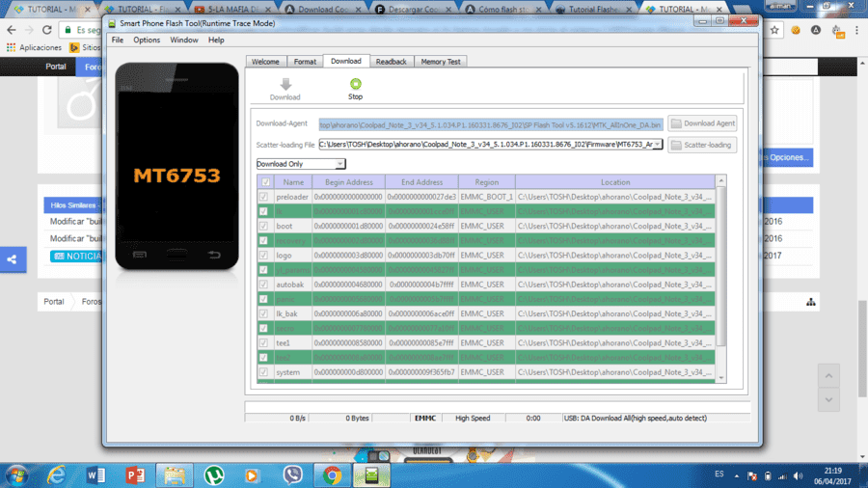The width and height of the screenshot is (868, 488).
Task: Switch to the Readback tab
Action: pos(392,62)
